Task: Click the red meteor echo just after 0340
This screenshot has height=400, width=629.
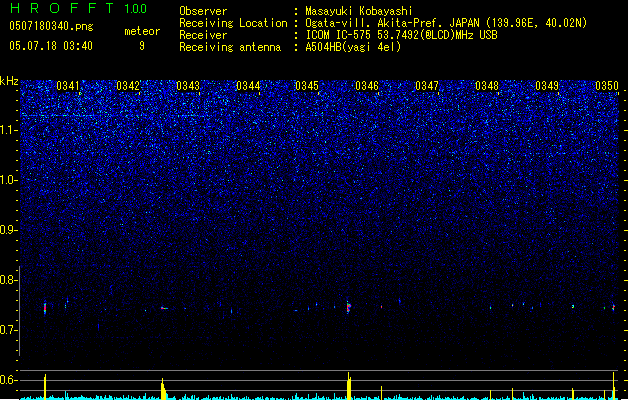Action: point(45,308)
